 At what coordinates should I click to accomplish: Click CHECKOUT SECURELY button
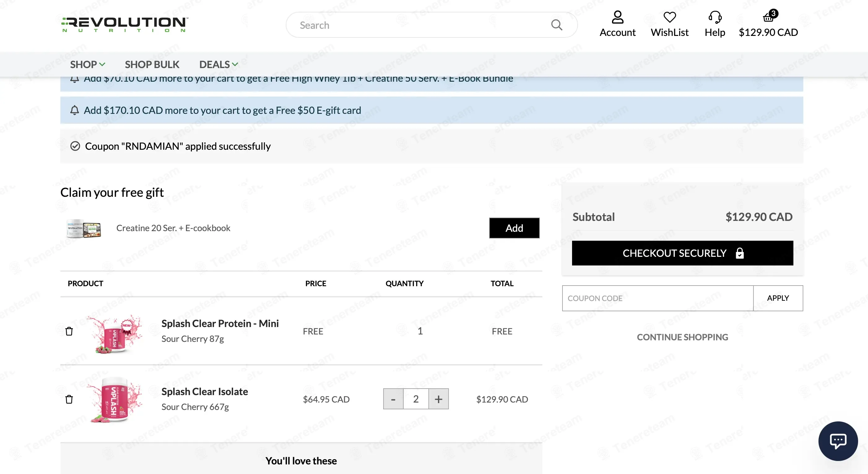[x=682, y=253]
